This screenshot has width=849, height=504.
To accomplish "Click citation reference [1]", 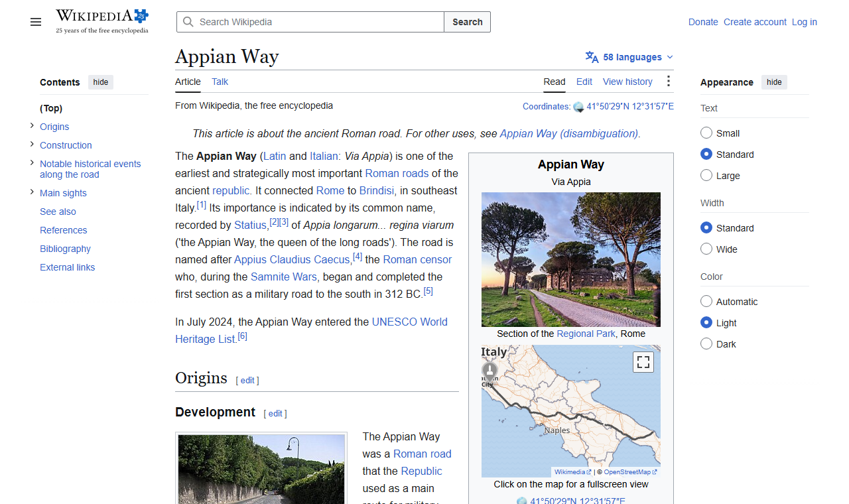I will click(202, 205).
